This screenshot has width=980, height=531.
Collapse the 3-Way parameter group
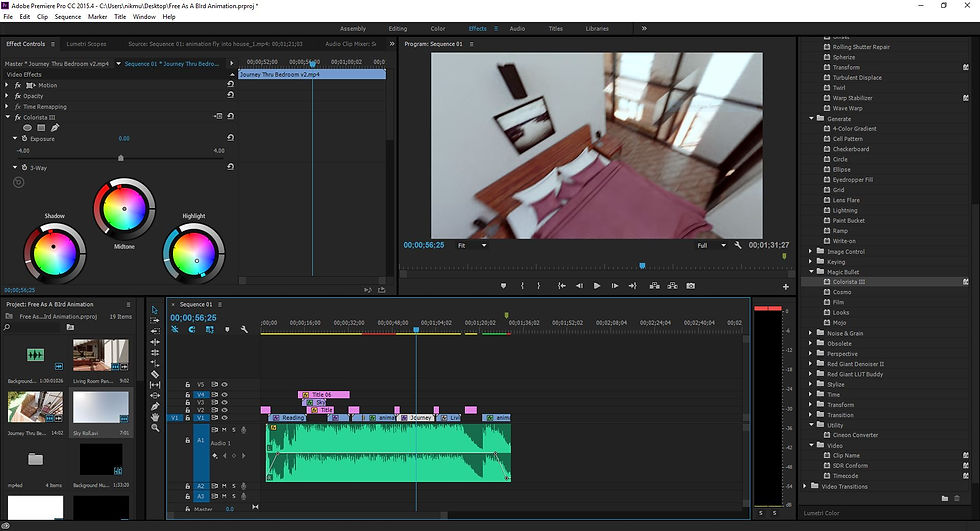(15, 167)
